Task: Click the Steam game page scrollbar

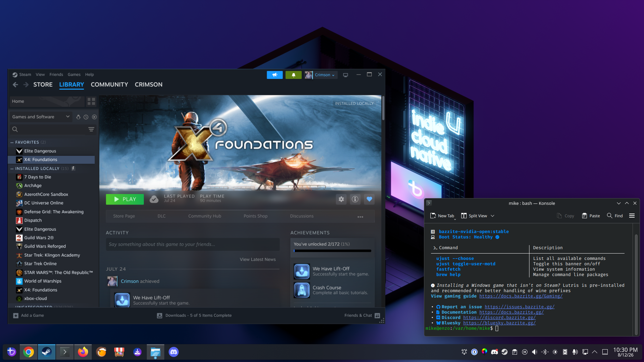Action: coord(383,108)
